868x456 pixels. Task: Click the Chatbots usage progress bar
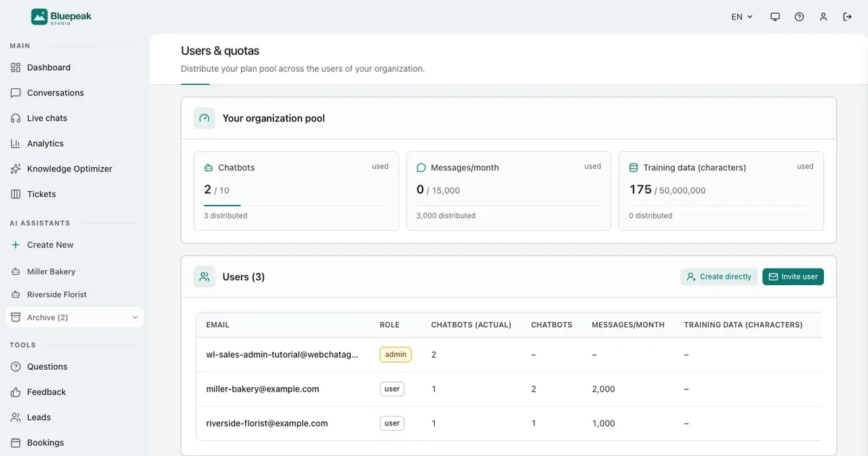click(x=296, y=206)
